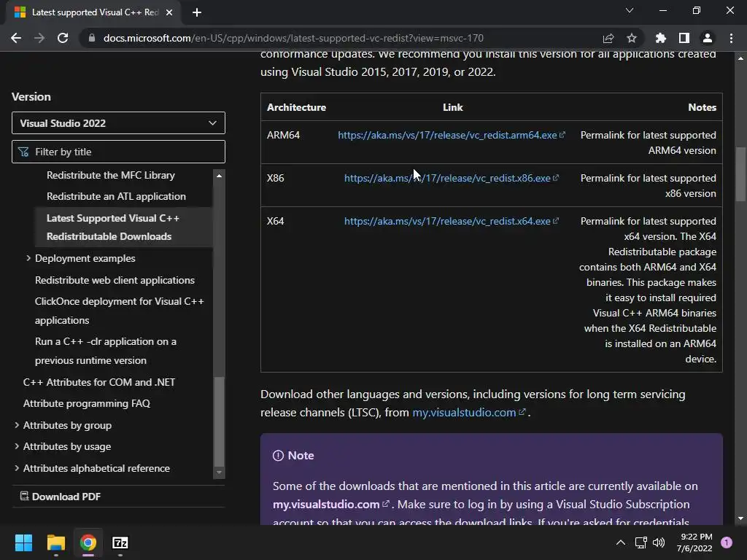
Task: Click Download PDF button
Action: [61, 497]
